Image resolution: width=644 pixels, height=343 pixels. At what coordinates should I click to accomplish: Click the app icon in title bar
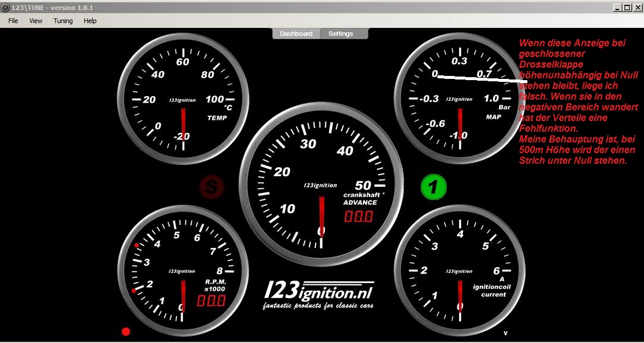tap(5, 7)
